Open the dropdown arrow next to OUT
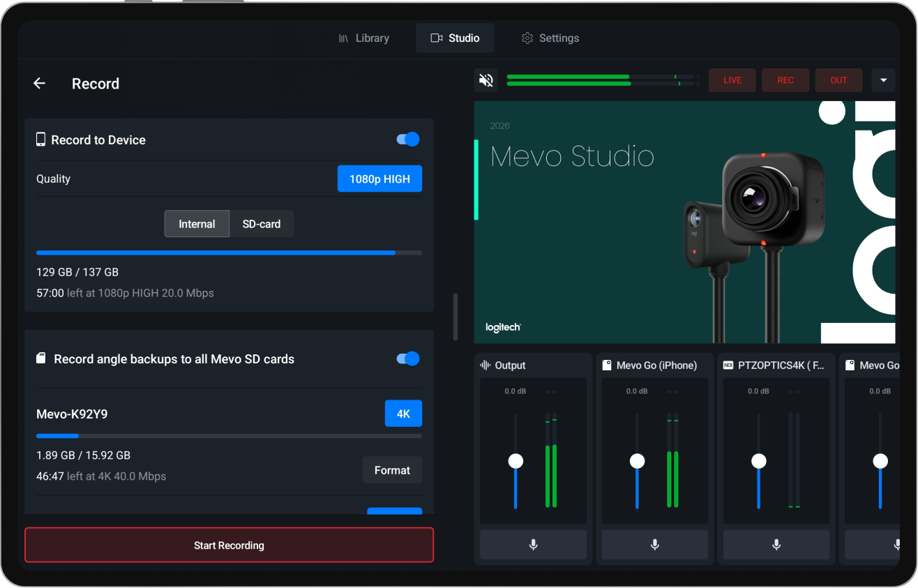This screenshot has height=588, width=918. tap(883, 80)
